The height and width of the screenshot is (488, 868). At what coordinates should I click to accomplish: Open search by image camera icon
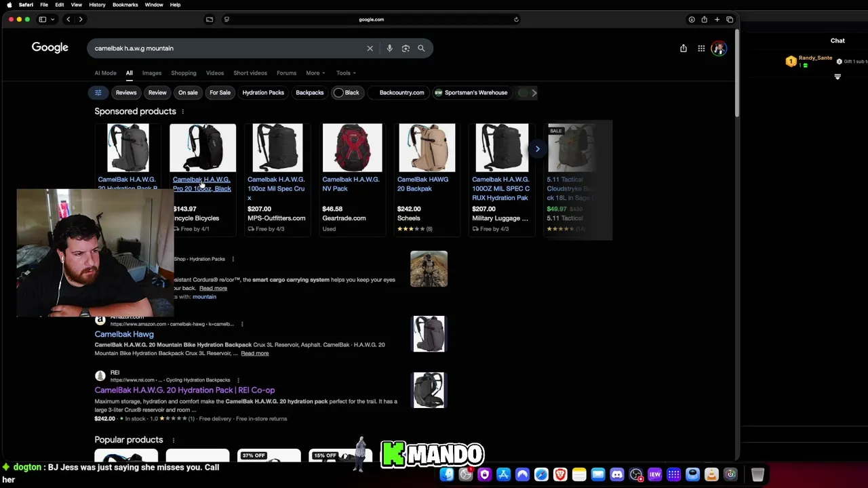(x=406, y=48)
